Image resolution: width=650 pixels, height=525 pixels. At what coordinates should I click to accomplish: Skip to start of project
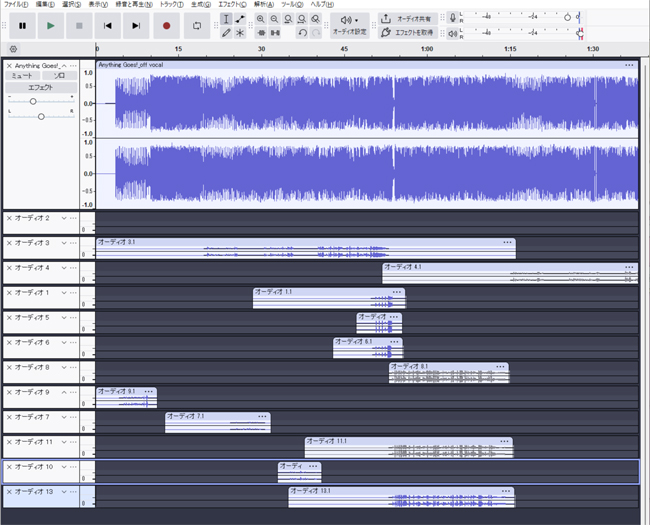pyautogui.click(x=108, y=25)
